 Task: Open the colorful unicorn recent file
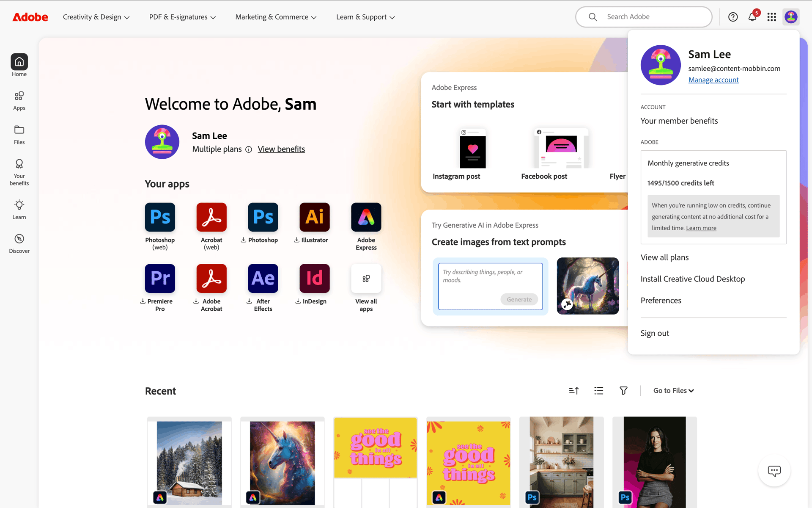coord(283,463)
